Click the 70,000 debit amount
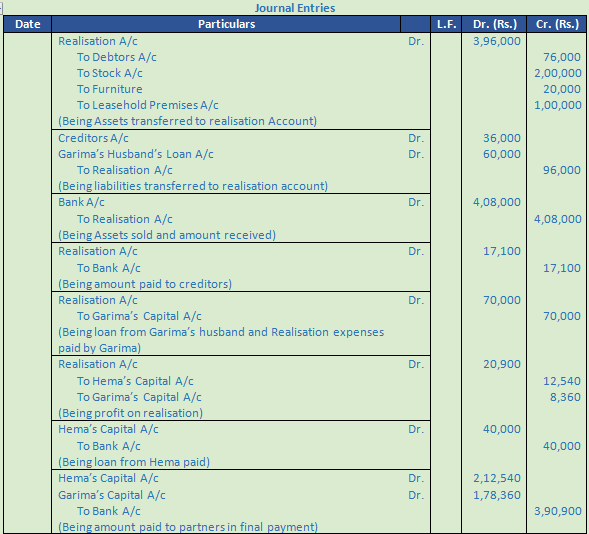This screenshot has width=589, height=534. [x=502, y=300]
